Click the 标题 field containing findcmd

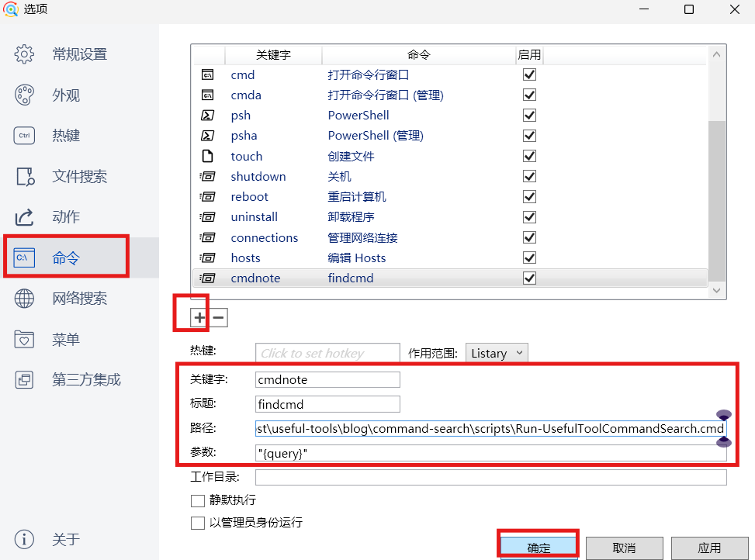pos(327,404)
